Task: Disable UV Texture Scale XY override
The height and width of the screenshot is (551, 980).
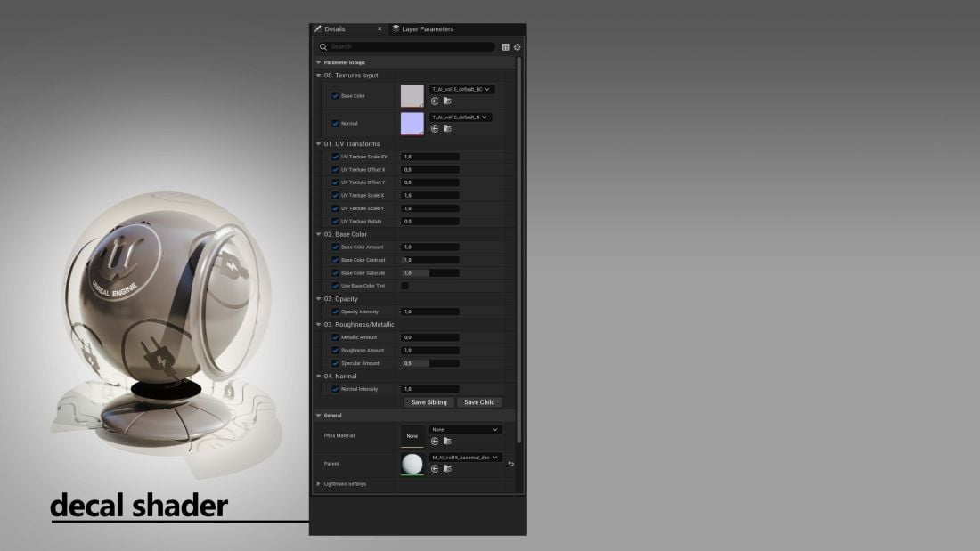Action: (335, 157)
